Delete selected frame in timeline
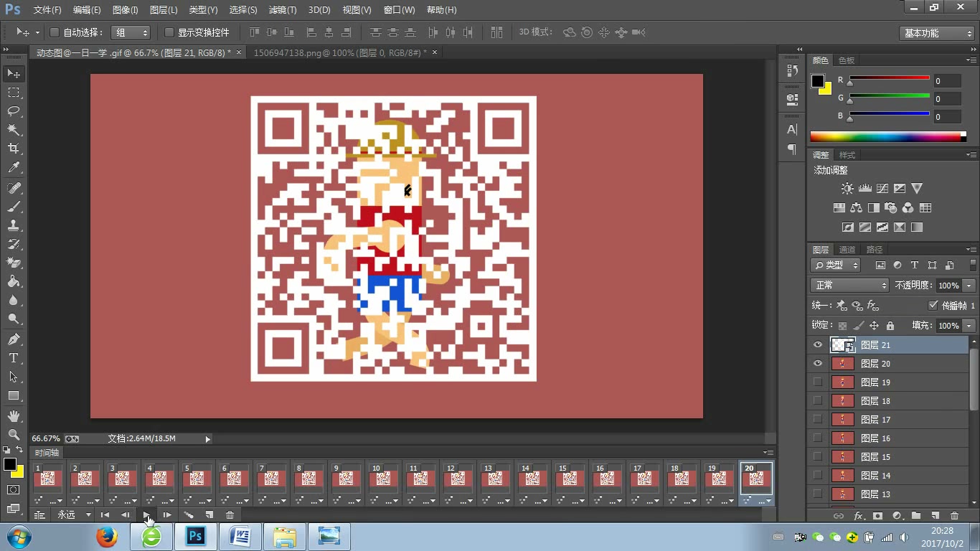Image resolution: width=980 pixels, height=551 pixels. (230, 515)
